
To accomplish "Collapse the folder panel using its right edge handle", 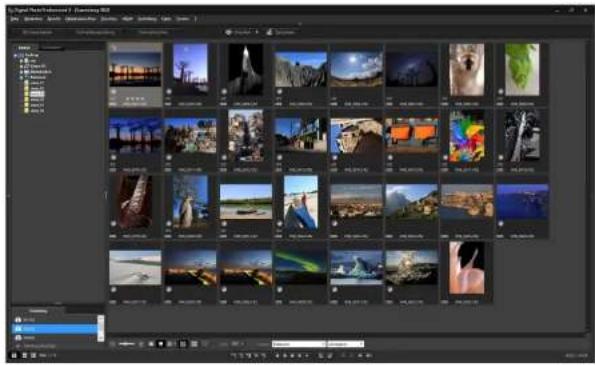I will point(105,195).
